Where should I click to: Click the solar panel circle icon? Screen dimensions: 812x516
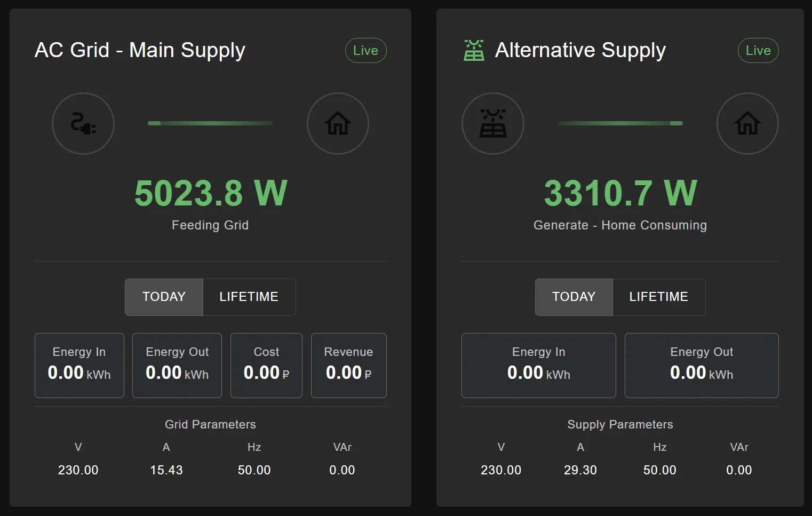[492, 124]
